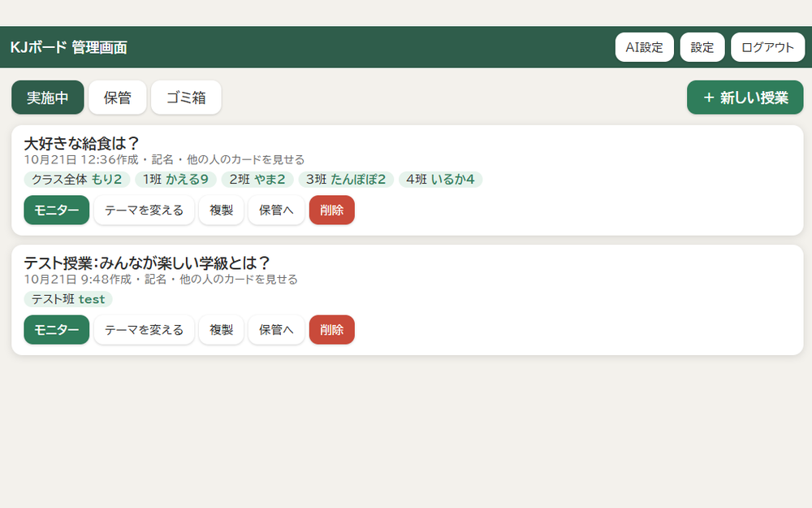This screenshot has width=812, height=508.
Task: Select the テスト班 test group tag
Action: (x=68, y=299)
